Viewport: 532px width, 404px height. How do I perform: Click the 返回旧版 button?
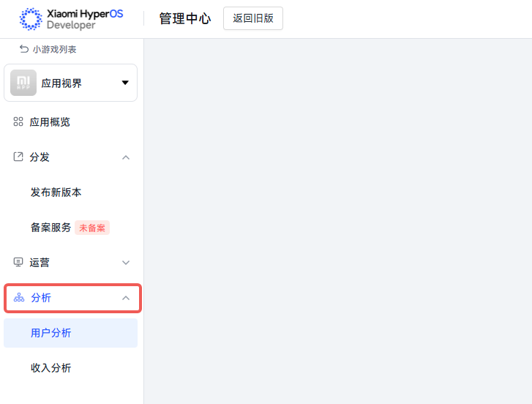click(x=253, y=18)
